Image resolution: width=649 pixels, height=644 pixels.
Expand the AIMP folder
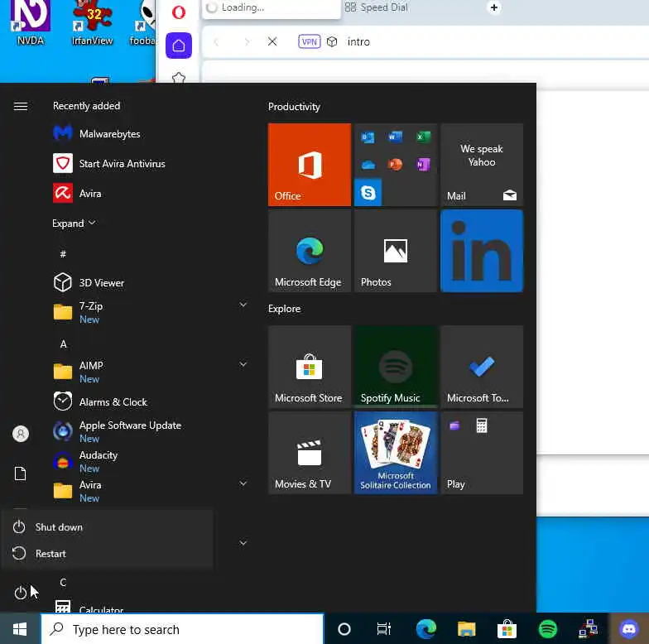[243, 364]
